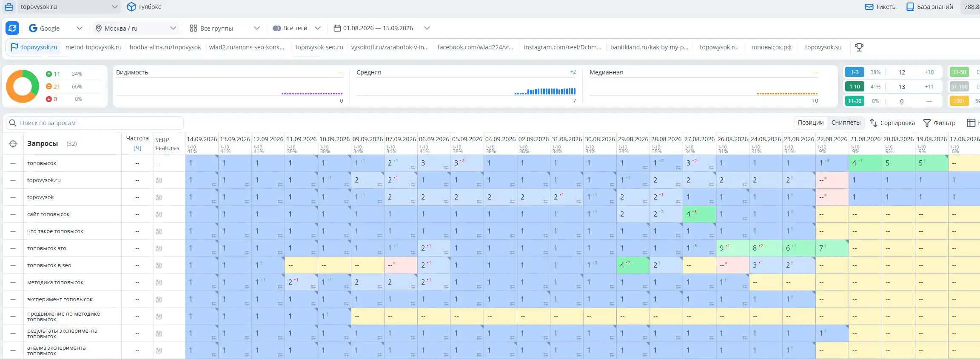This screenshot has width=980, height=359.
Task: Click the Медианная position chart
Action: [x=704, y=86]
